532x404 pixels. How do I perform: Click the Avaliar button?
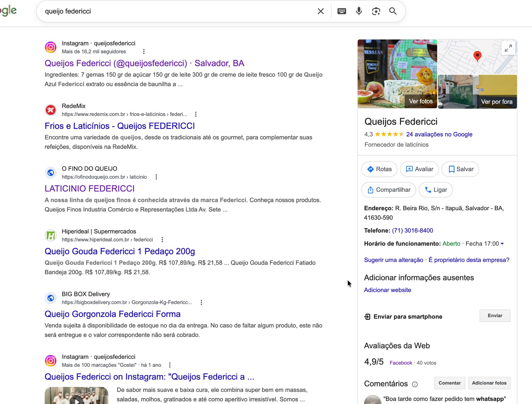point(419,169)
